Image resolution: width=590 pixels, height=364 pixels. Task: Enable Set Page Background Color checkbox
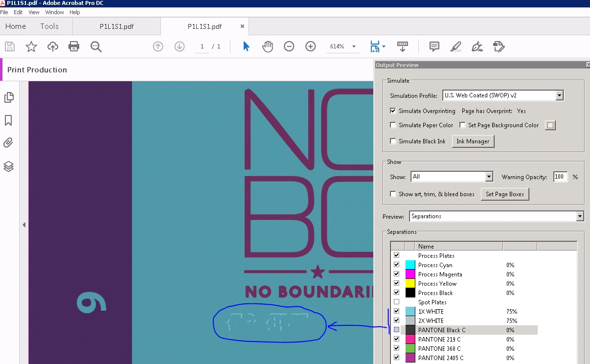(462, 125)
